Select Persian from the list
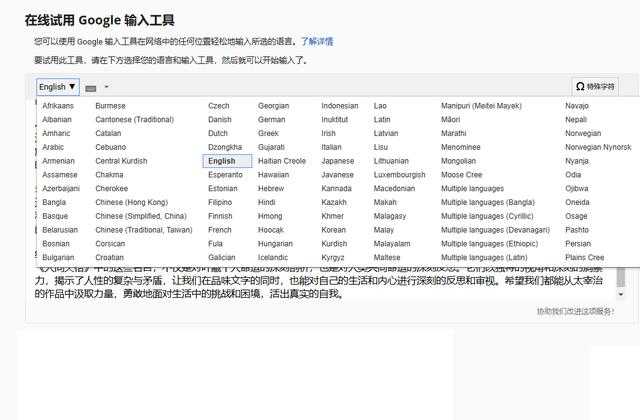 coord(578,244)
